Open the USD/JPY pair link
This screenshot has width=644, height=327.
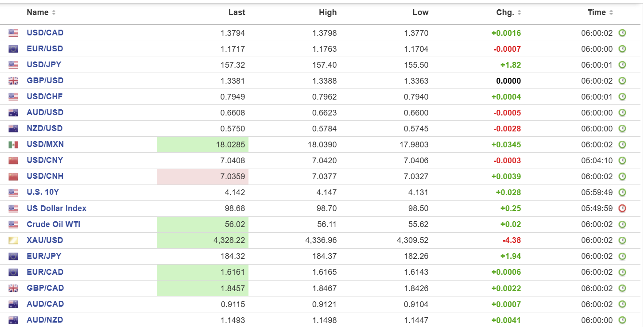click(44, 65)
